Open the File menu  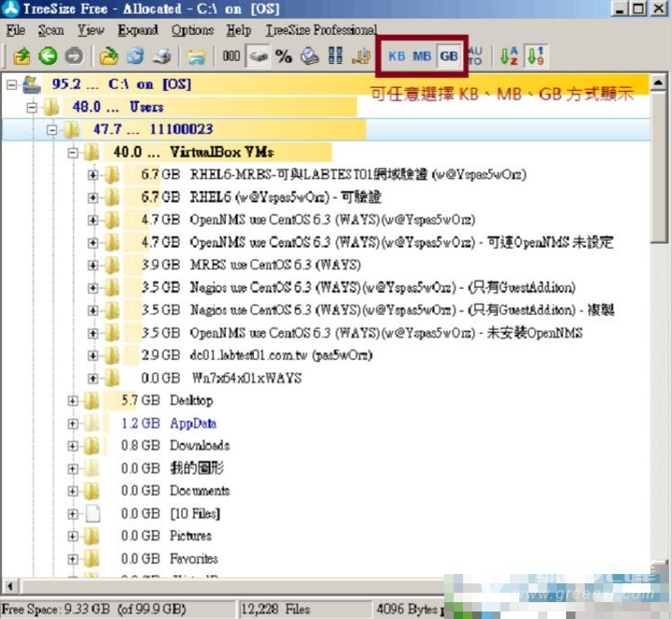(x=15, y=30)
